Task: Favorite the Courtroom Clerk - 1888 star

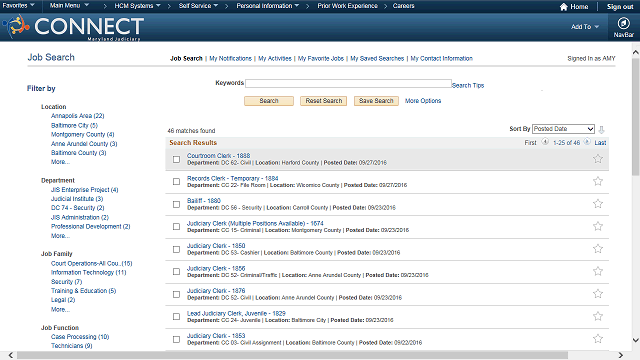Action: [598, 159]
